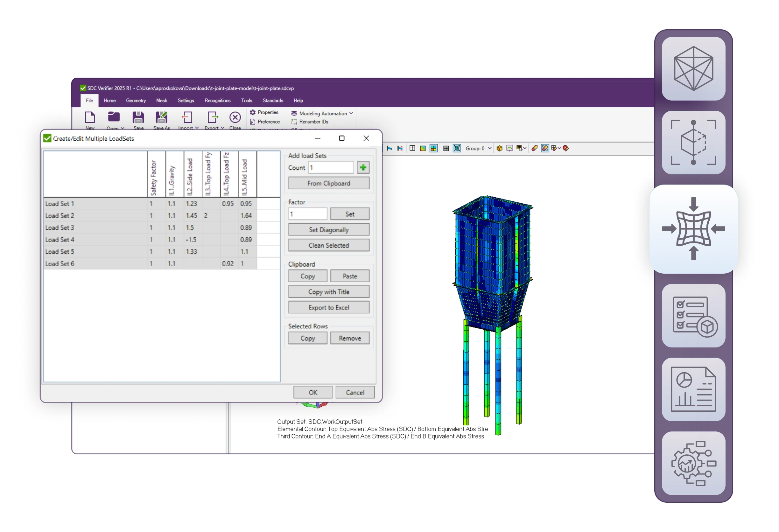Select the compressed grid loads sidebar tile

[693, 229]
